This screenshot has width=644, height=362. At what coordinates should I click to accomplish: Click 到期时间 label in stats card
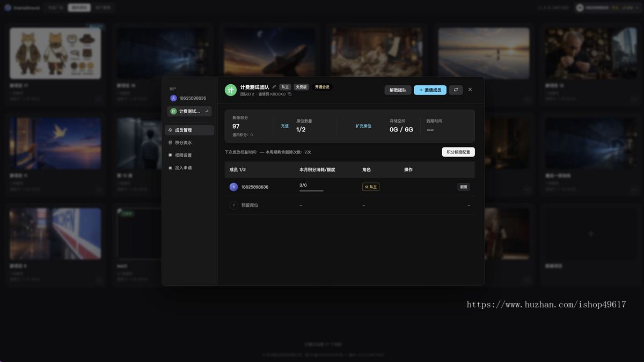tap(434, 121)
